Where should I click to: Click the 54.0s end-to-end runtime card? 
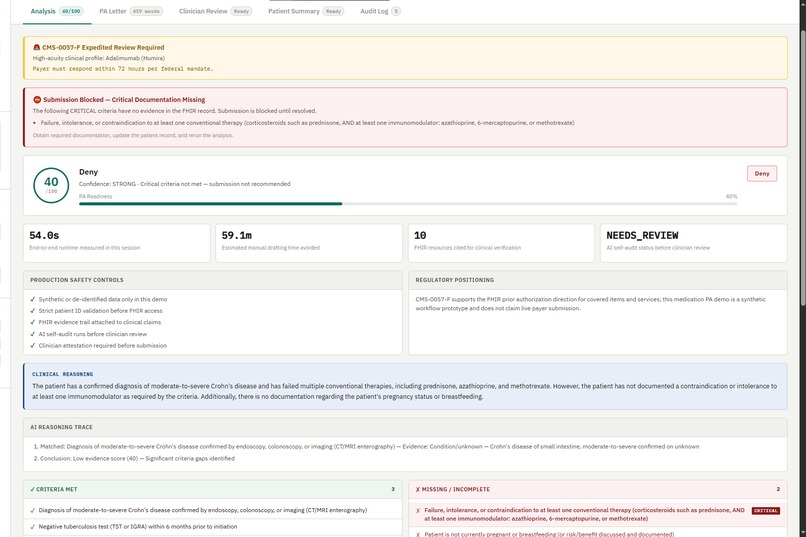pyautogui.click(x=117, y=243)
